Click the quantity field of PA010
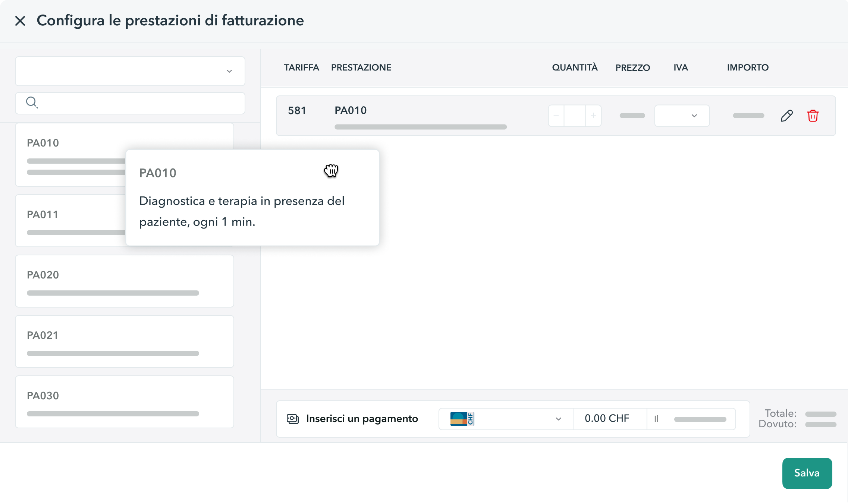 [575, 116]
